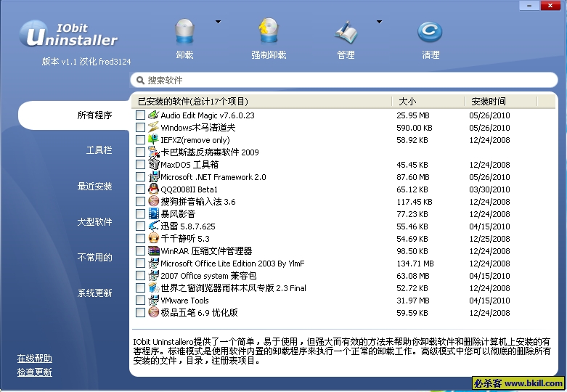Select the 千千静听 5.3 row text
This screenshot has width=567, height=392.
pos(185,239)
